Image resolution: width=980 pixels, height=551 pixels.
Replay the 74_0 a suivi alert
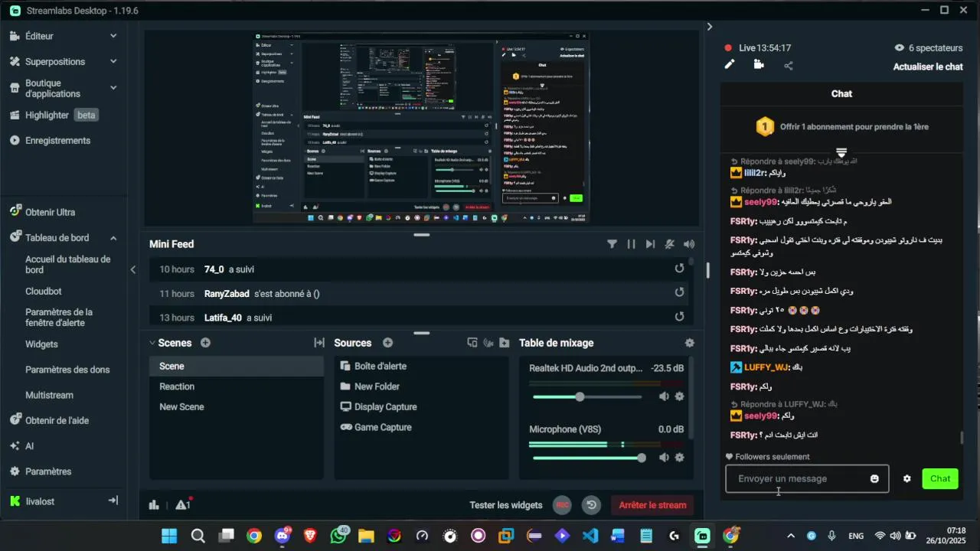pos(679,269)
